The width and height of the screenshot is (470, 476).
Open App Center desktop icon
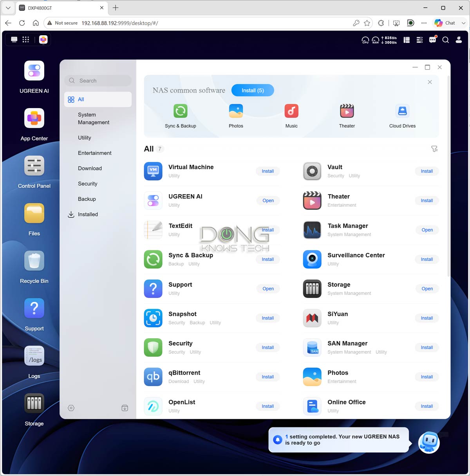coord(34,118)
